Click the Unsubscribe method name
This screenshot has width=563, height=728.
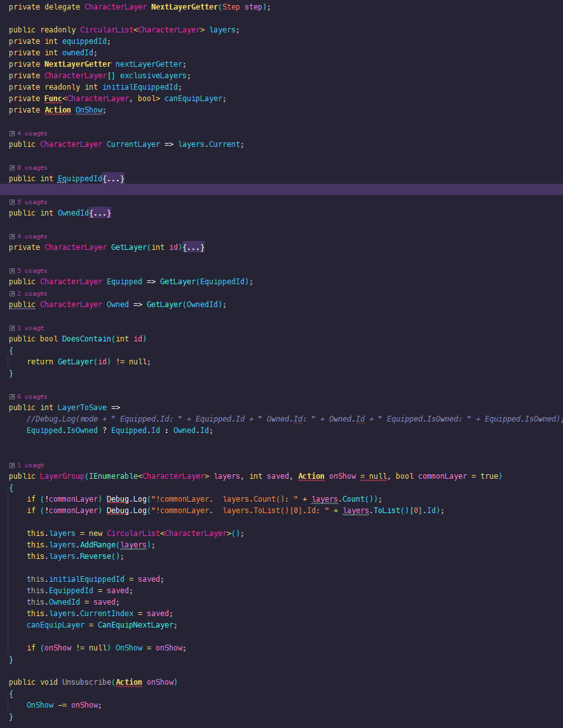(x=86, y=682)
